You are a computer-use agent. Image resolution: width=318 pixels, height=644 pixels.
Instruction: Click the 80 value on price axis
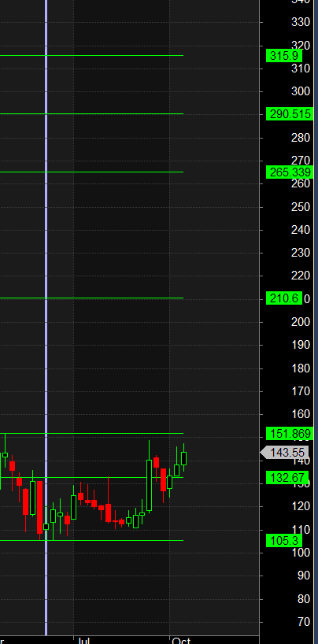[303, 599]
